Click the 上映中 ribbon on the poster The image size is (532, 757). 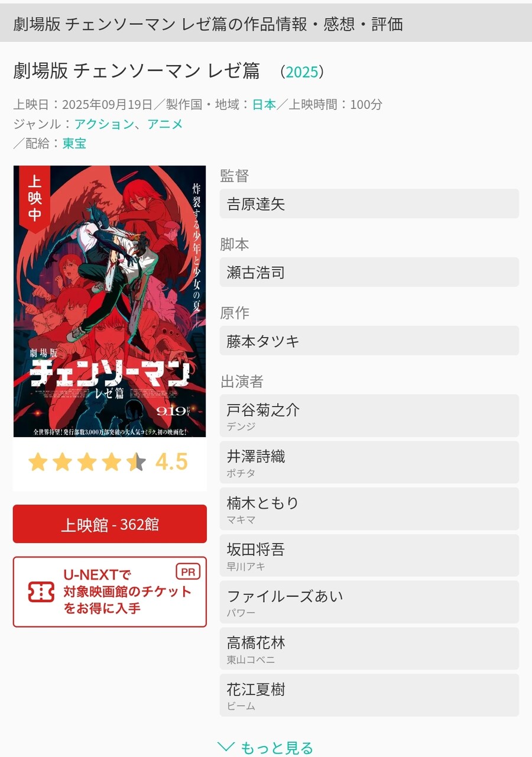[x=35, y=196]
